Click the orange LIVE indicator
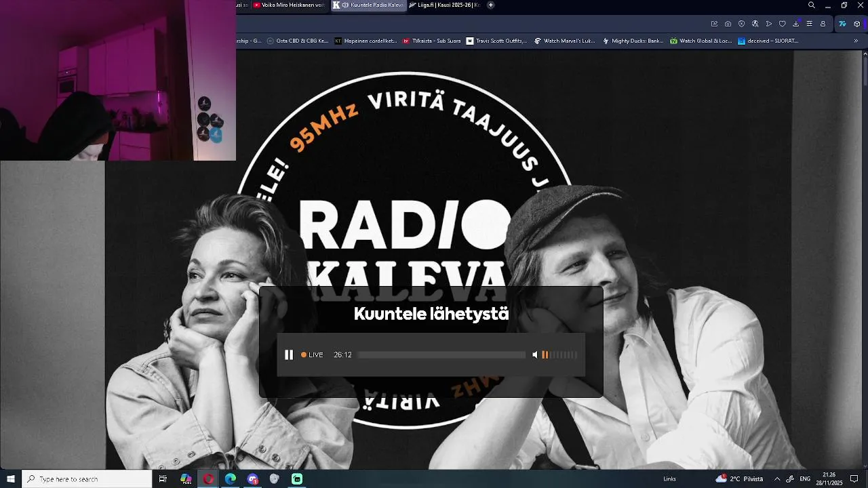The image size is (868, 488). (x=312, y=354)
